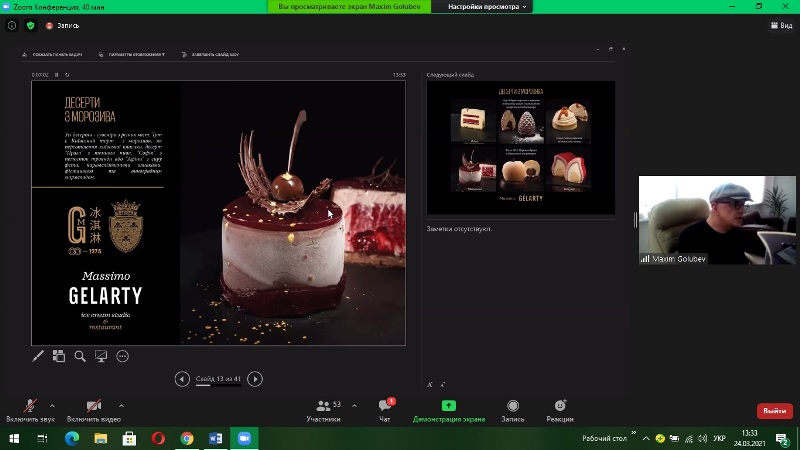Click the next slide preview thumbnail
This screenshot has width=800, height=450.
coord(520,148)
